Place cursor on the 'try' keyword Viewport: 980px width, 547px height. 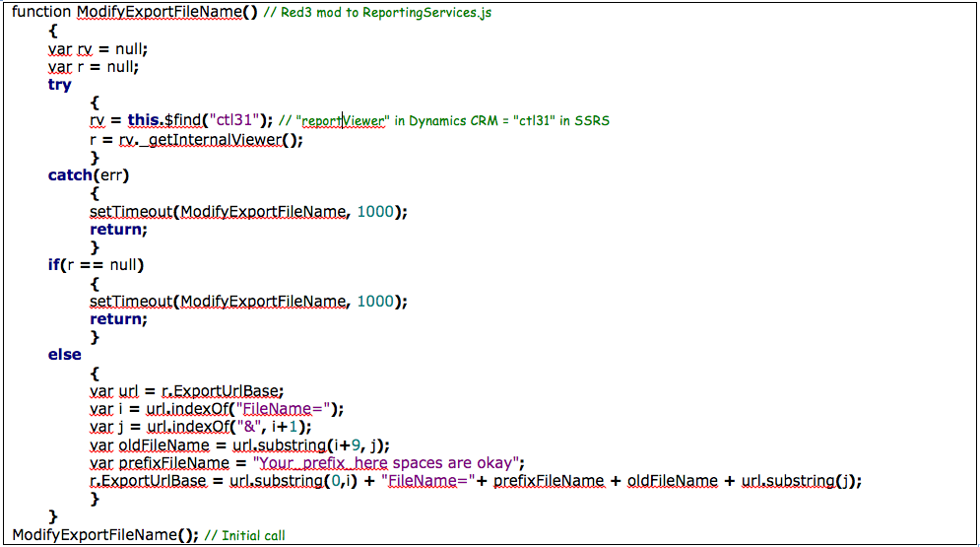60,85
